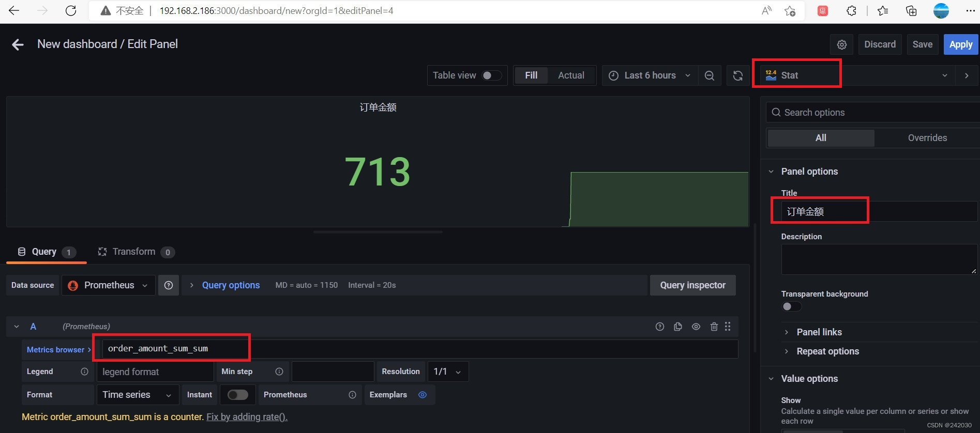Click the Search options field
Image resolution: width=980 pixels, height=433 pixels.
(x=873, y=113)
